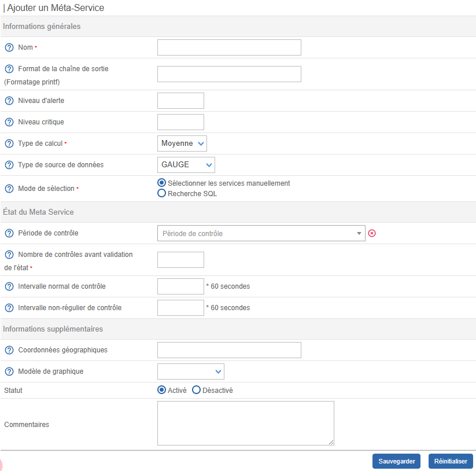This screenshot has height=471, width=476.
Task: Click help icon for Type de calcul
Action: pyautogui.click(x=9, y=143)
